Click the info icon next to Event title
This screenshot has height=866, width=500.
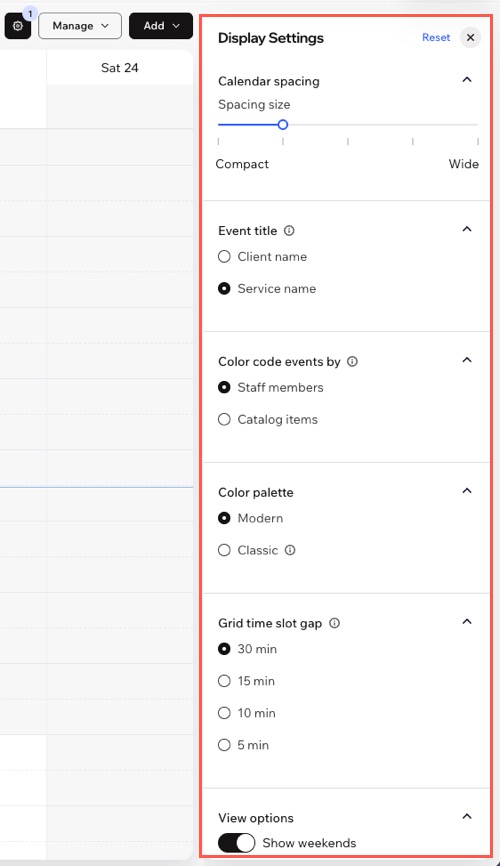coord(289,231)
